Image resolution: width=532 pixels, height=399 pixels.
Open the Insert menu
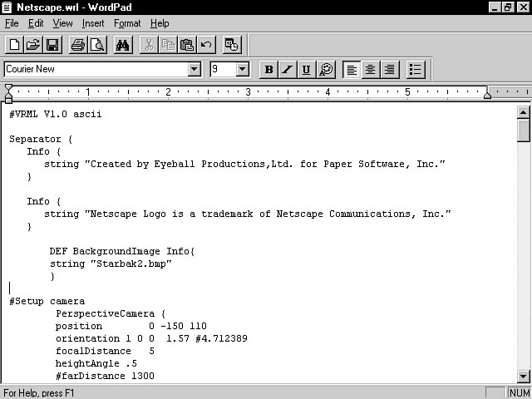click(93, 23)
